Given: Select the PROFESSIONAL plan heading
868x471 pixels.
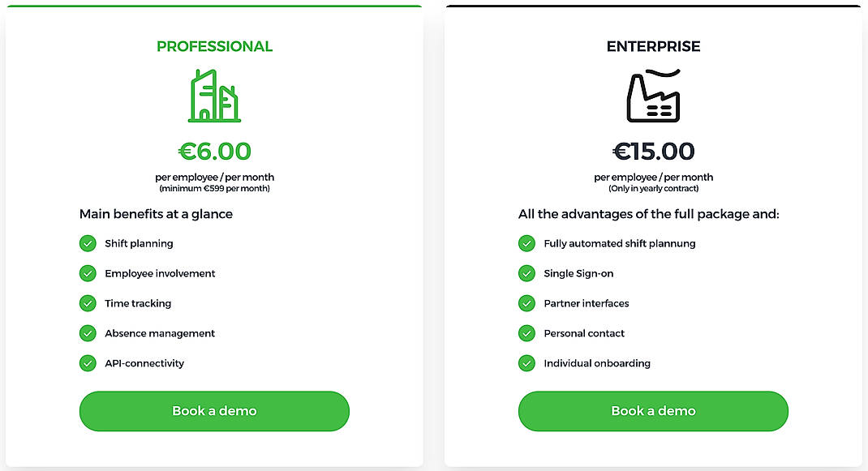Looking at the screenshot, I should point(214,46).
